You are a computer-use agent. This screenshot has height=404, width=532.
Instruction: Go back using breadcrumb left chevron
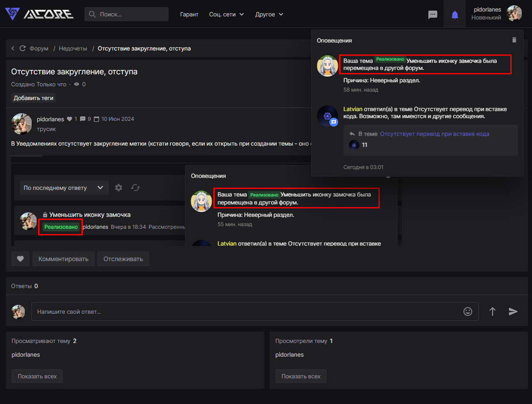[13, 48]
